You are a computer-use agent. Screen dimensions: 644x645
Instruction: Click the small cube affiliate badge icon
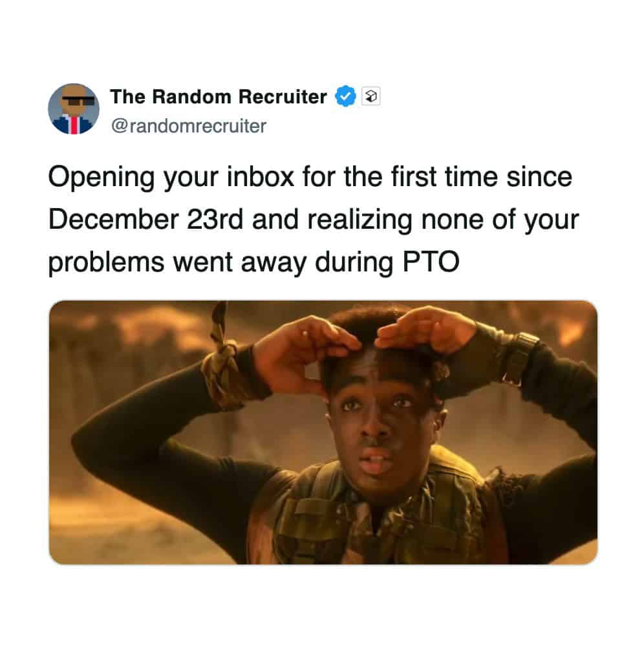[x=370, y=97]
